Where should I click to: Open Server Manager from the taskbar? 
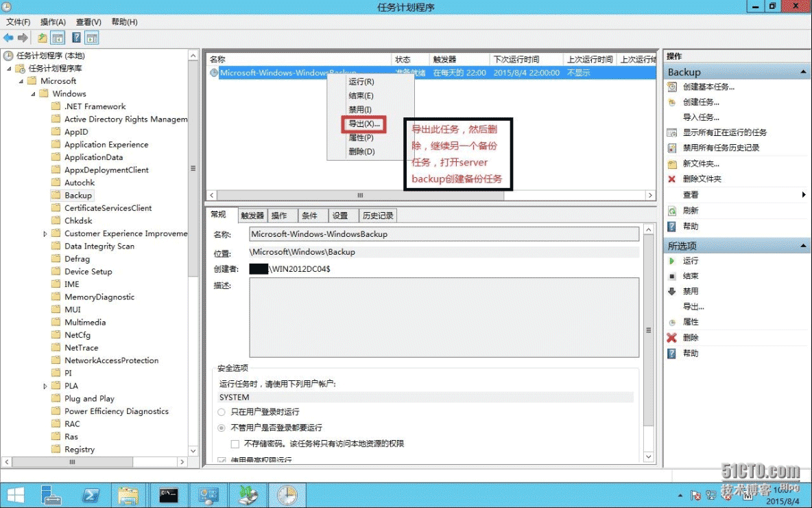(x=51, y=495)
